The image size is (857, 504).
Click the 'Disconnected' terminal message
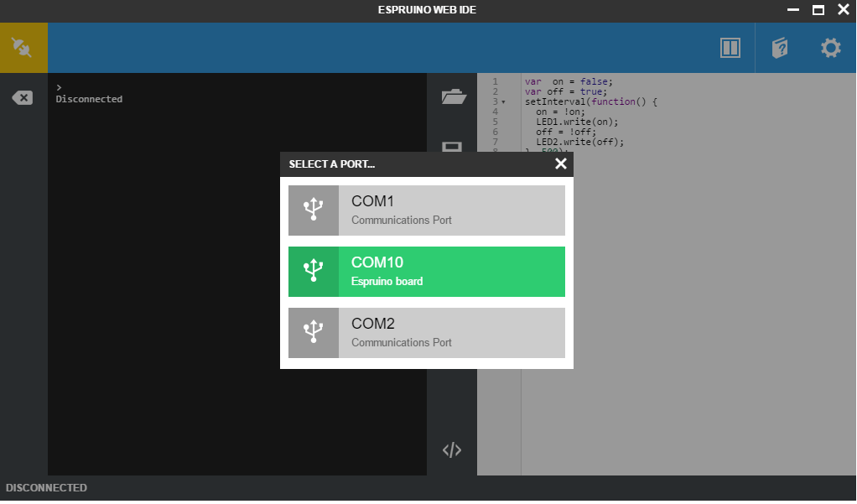point(89,99)
